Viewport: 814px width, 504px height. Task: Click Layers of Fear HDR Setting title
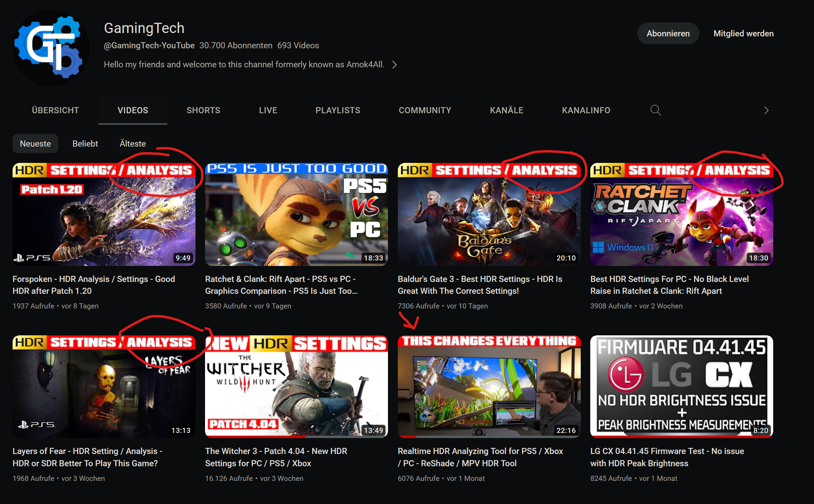[87, 457]
